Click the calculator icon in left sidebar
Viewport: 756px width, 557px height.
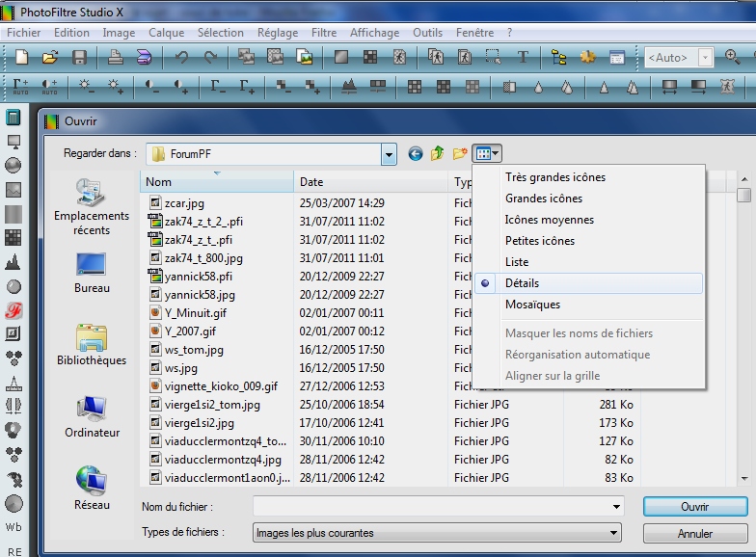point(13,117)
